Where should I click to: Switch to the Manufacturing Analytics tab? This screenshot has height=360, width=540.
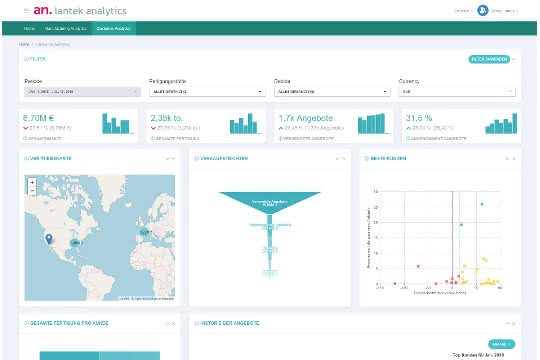pyautogui.click(x=65, y=29)
